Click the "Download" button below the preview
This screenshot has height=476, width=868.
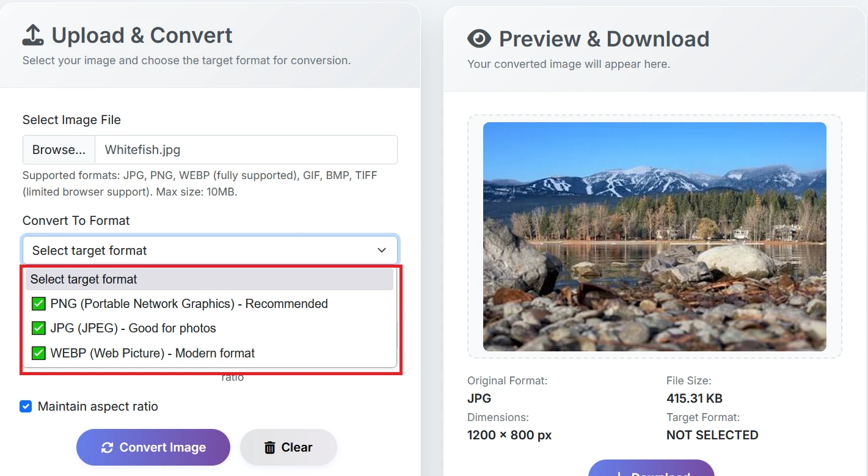651,472
